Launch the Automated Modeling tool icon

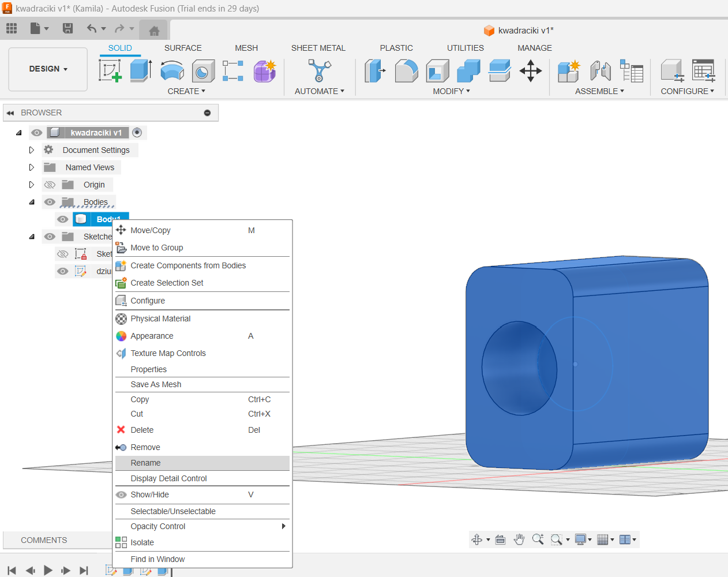pos(319,71)
